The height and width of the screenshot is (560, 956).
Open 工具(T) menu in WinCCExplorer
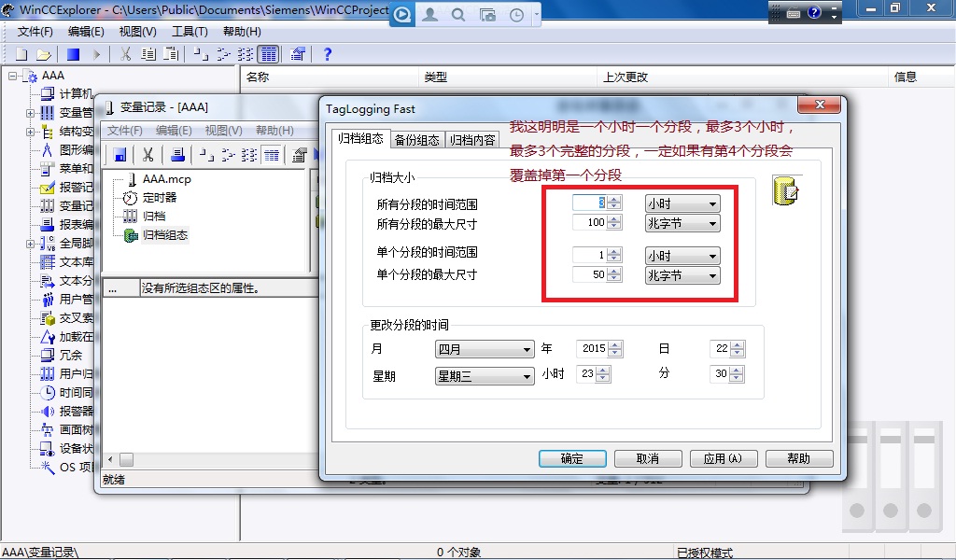[x=190, y=32]
